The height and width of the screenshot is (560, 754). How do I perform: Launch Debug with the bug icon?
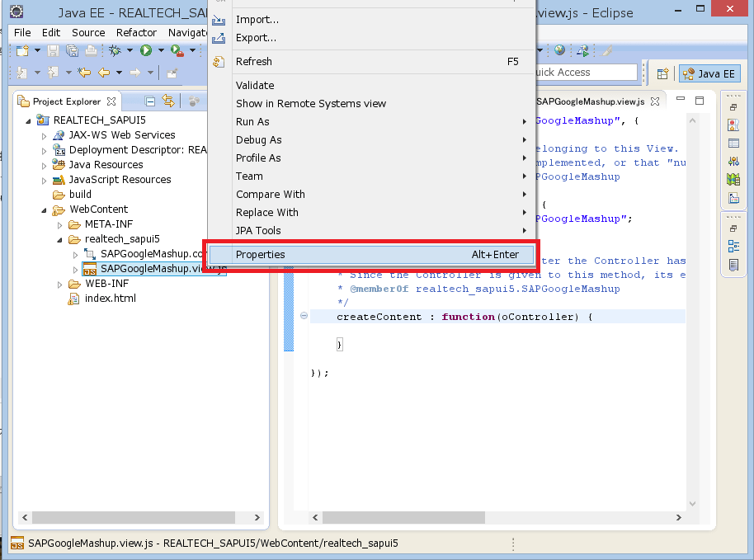pyautogui.click(x=115, y=50)
